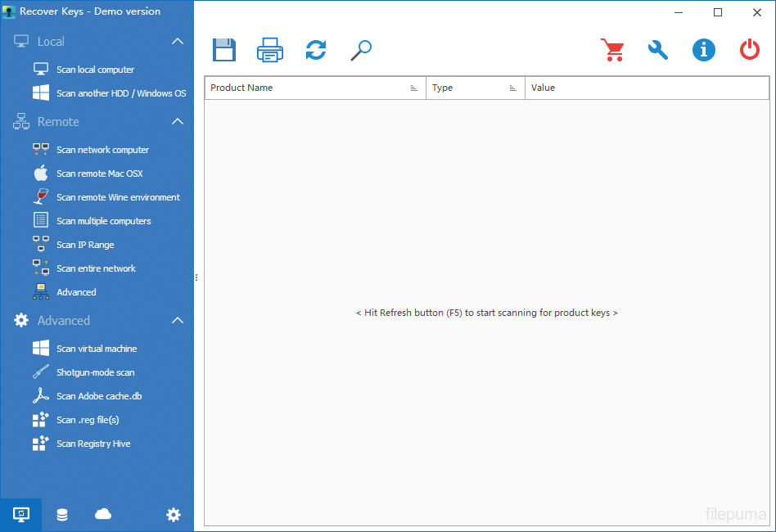Show the About info icon
The image size is (776, 532).
704,50
